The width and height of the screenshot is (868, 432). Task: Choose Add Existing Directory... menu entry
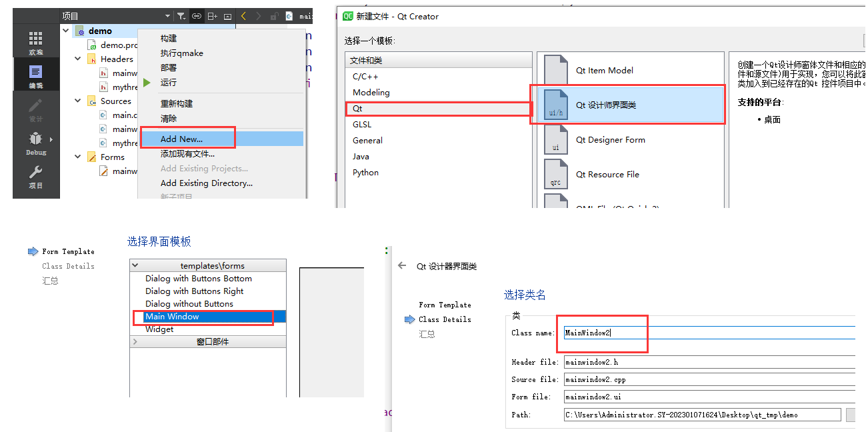(207, 183)
